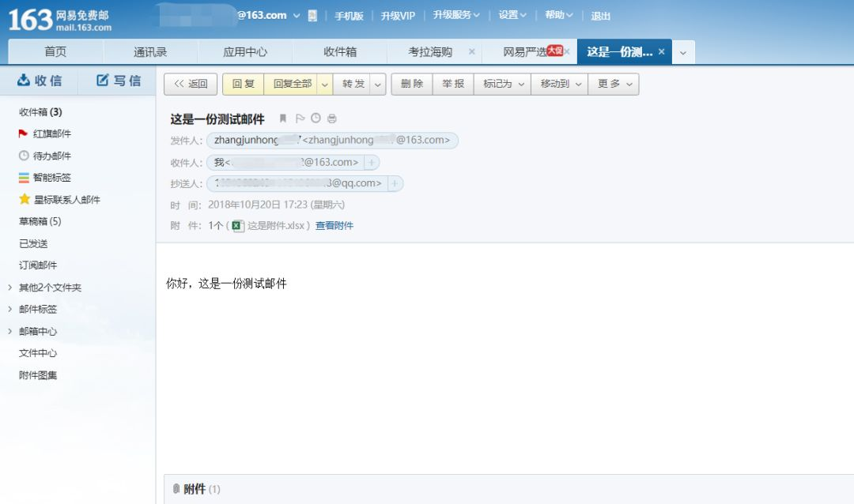The height and width of the screenshot is (504, 854).
Task: Expand the 回复全部 dropdown arrow
Action: pos(325,85)
